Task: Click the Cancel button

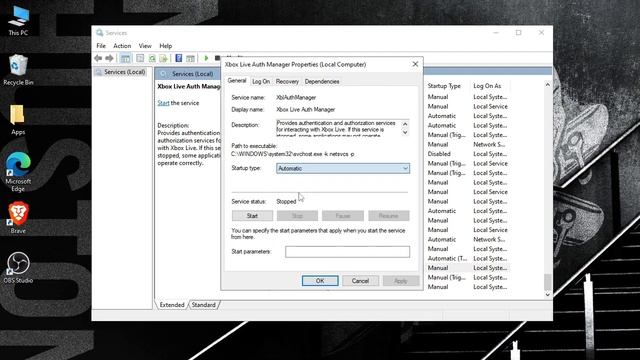Action: pos(360,281)
